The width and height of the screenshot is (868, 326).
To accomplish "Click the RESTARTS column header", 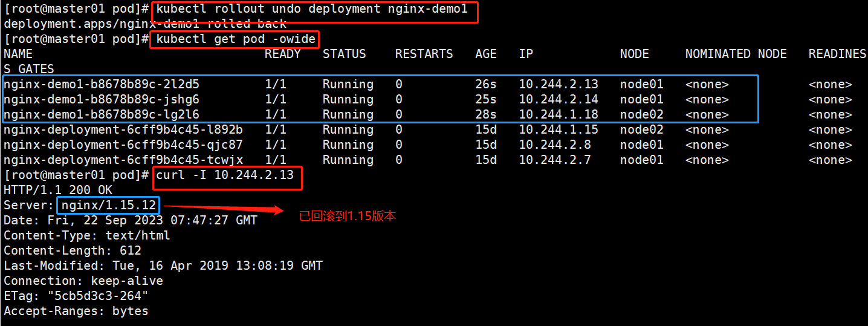I will tap(424, 54).
